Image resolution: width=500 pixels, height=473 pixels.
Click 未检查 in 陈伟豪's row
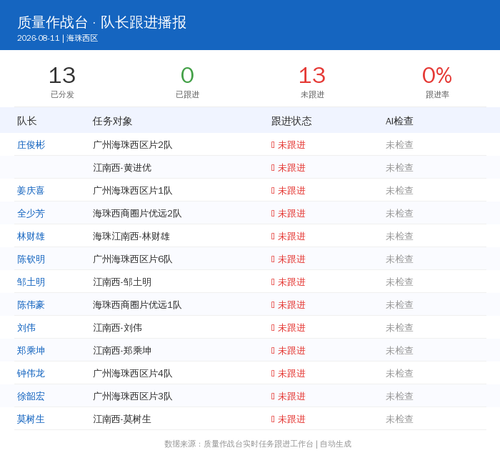399,305
